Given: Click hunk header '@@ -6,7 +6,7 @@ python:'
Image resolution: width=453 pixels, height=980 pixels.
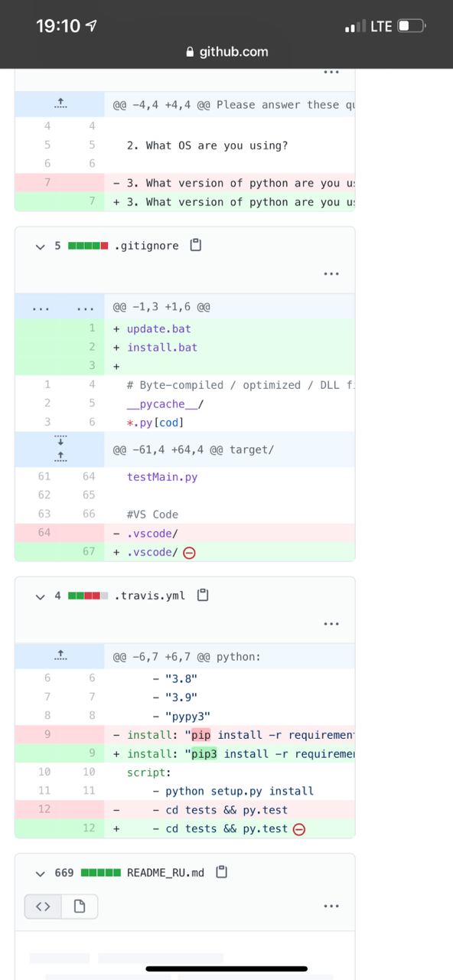Looking at the screenshot, I should tap(187, 656).
